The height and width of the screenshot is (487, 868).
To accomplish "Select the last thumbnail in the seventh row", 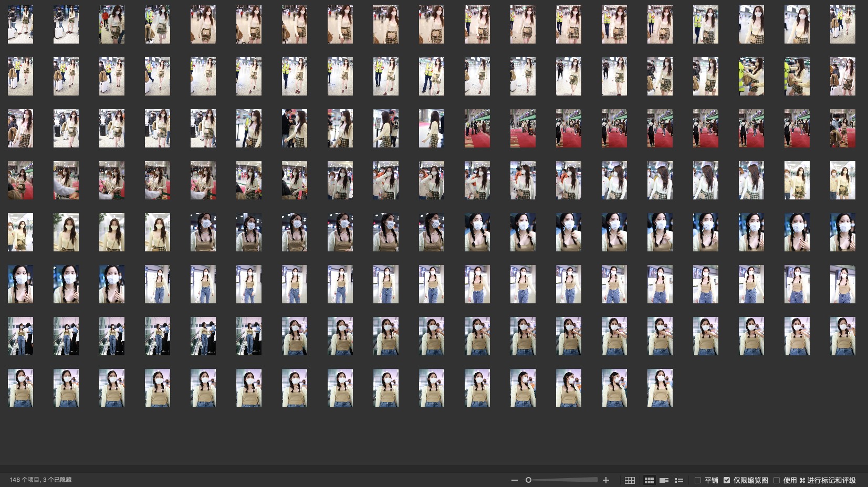I will pyautogui.click(x=842, y=336).
